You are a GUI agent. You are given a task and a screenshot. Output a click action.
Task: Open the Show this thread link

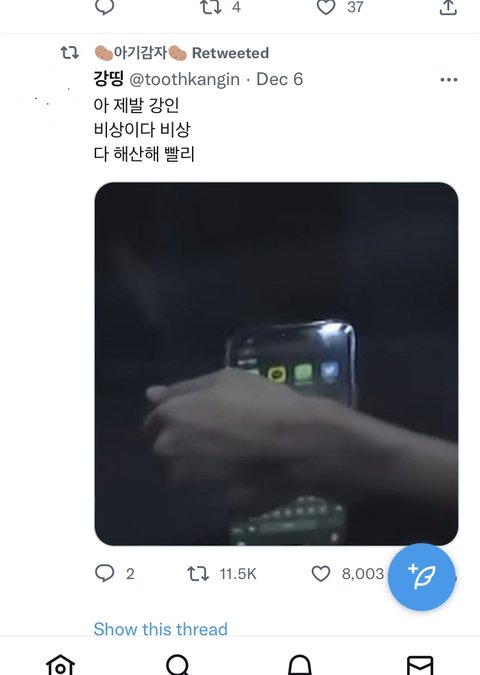tap(161, 629)
